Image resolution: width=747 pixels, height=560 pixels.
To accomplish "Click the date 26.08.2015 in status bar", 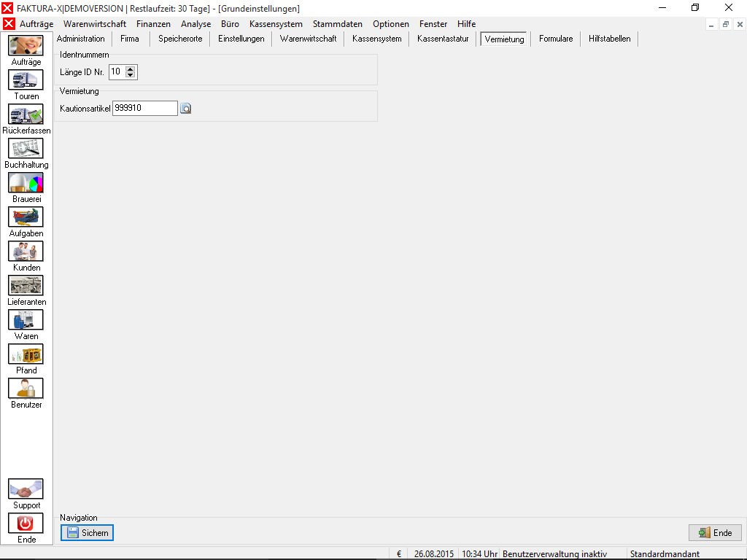I will [434, 554].
